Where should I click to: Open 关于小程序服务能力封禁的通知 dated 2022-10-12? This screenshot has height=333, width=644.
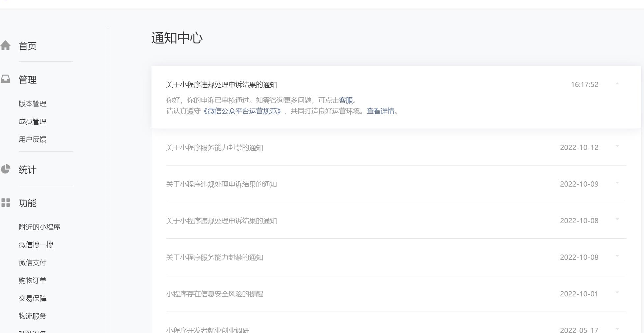(x=214, y=148)
